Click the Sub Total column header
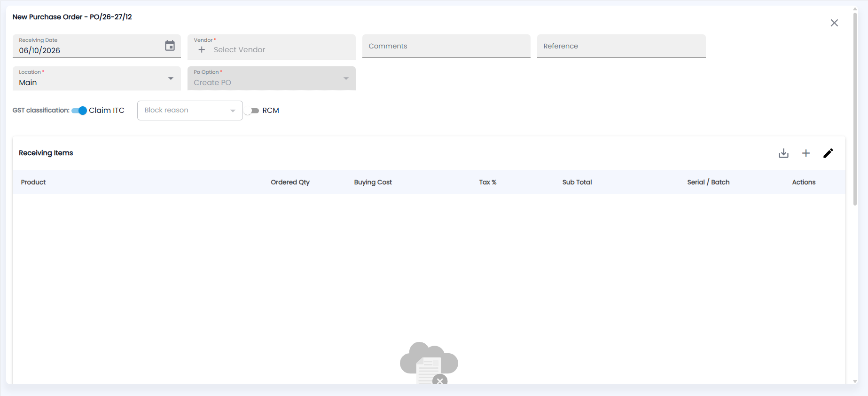This screenshot has height=396, width=868. click(577, 182)
